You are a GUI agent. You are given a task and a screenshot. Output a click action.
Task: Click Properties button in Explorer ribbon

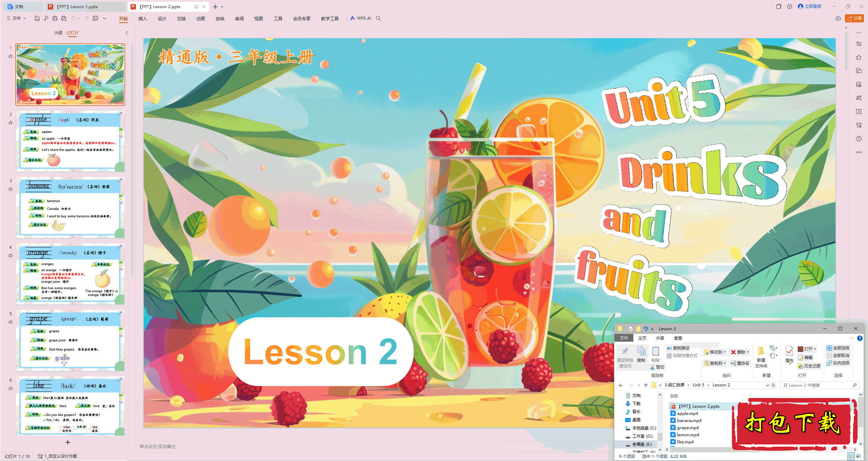789,355
